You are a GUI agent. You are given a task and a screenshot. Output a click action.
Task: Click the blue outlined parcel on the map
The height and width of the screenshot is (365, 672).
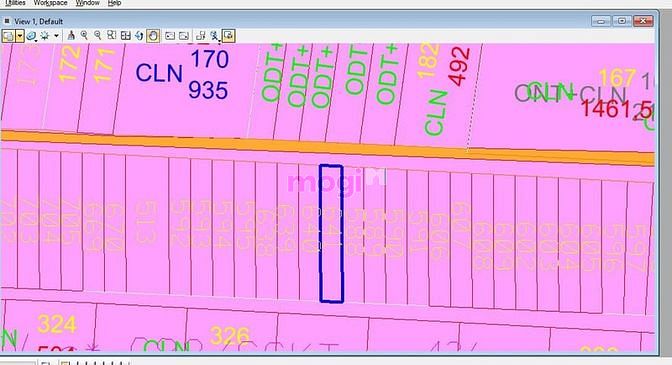[331, 233]
